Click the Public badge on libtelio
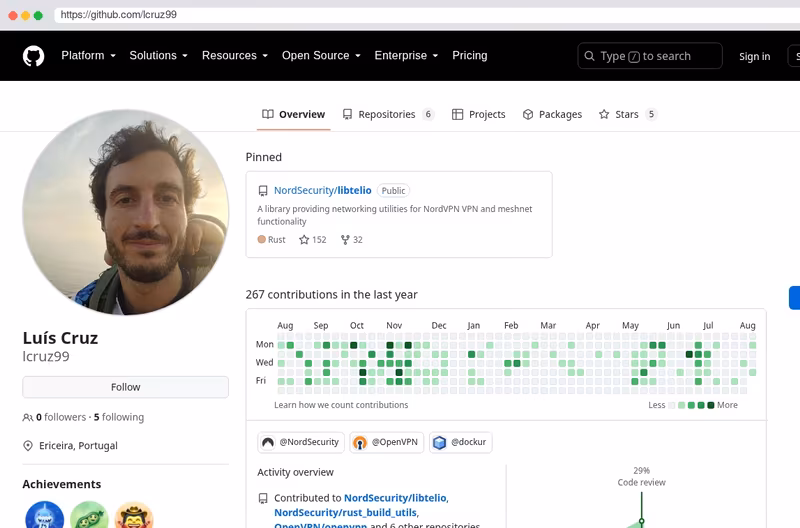The height and width of the screenshot is (528, 800). coord(393,191)
